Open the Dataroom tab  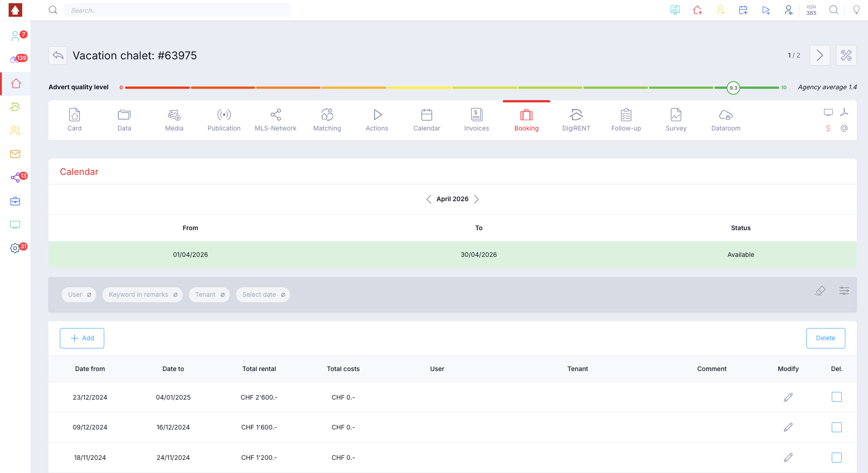tap(726, 120)
